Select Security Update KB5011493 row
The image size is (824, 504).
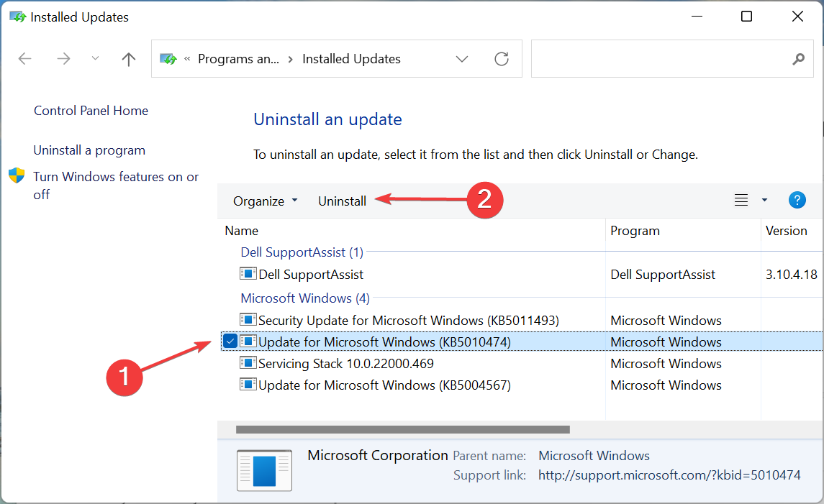pyautogui.click(x=521, y=320)
